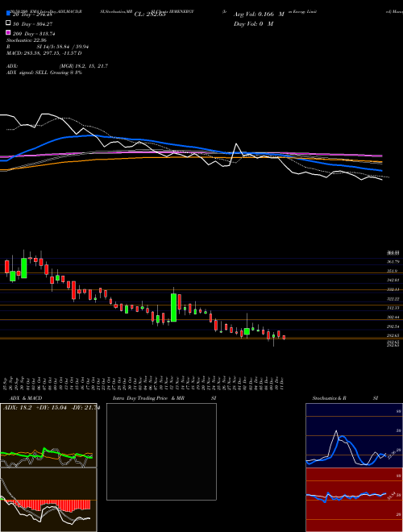Click the ADX +DY -DY readout in the panel

52,408
